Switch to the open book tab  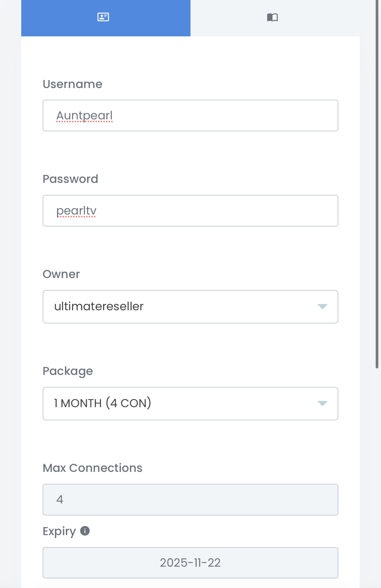click(x=272, y=17)
